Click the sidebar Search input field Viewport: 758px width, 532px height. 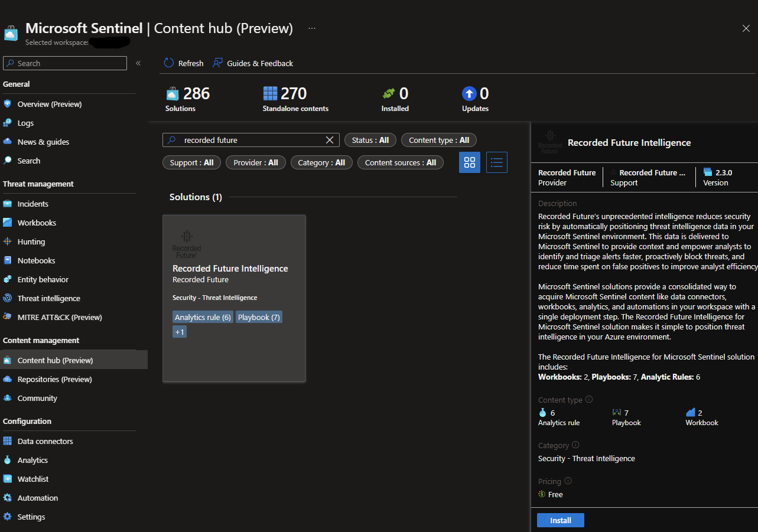[x=65, y=63]
